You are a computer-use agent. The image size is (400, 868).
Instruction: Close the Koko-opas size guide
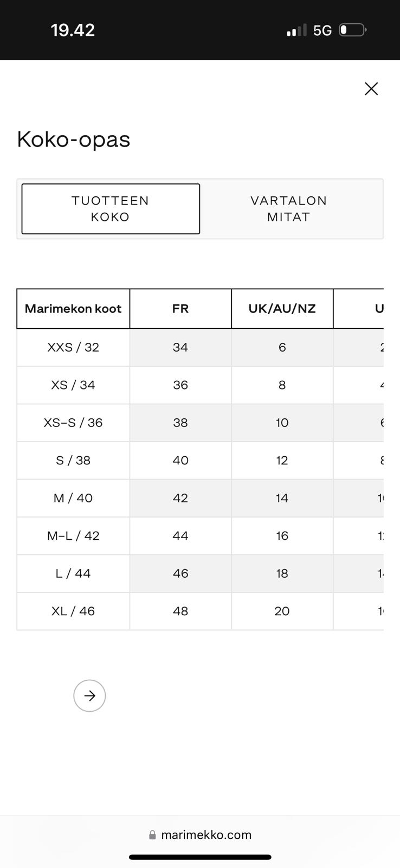(371, 89)
